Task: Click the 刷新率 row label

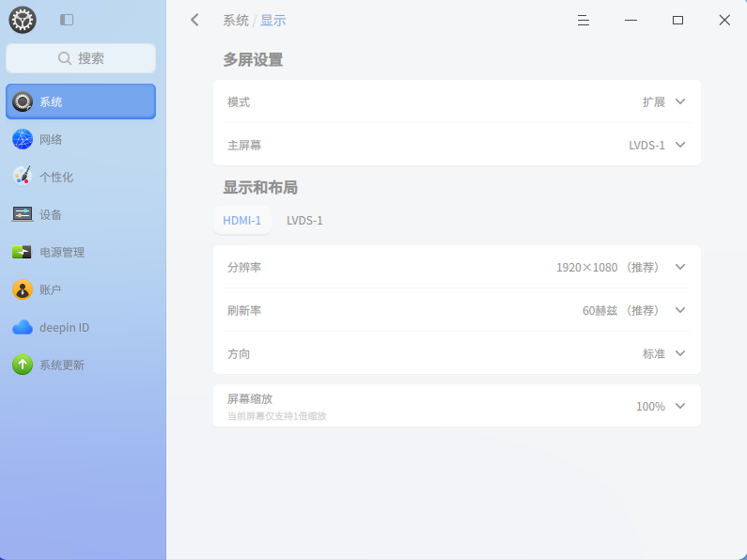Action: coord(244,310)
